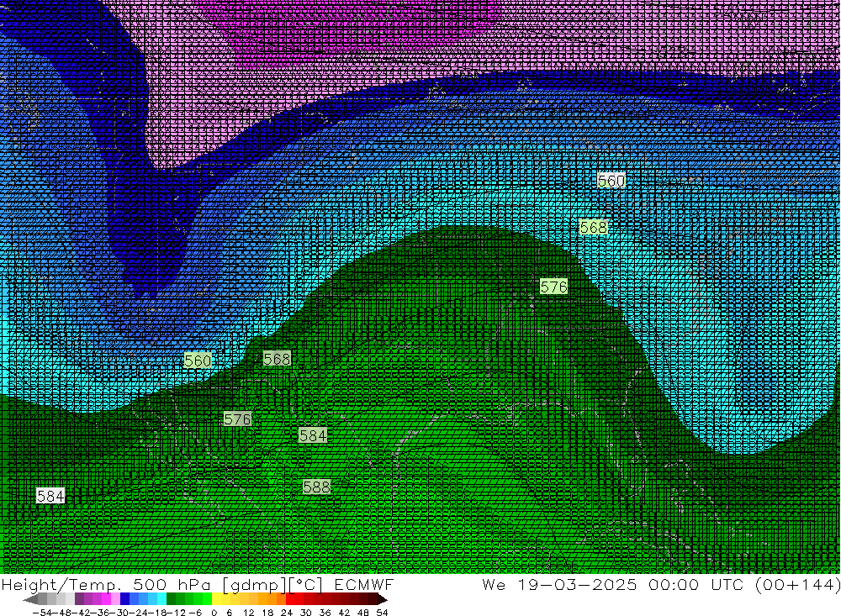
Task: Click the '(00+144)' forecast hour text
Action: (x=799, y=584)
